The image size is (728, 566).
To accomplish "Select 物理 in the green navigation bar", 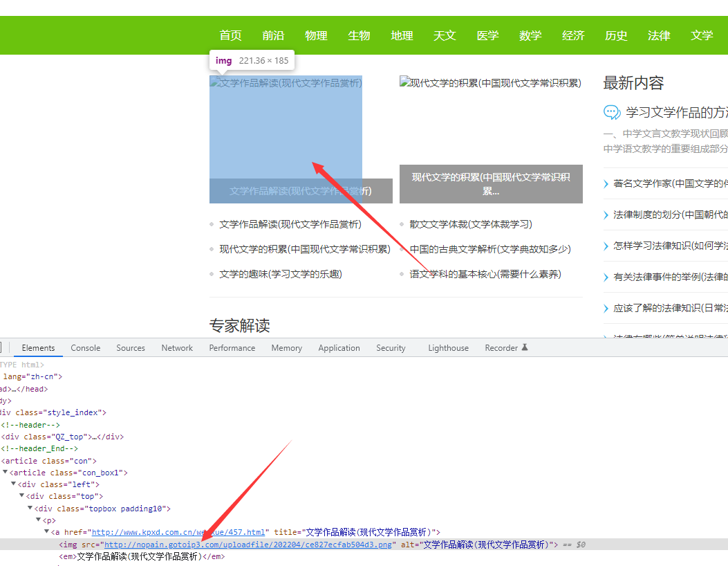I will point(316,35).
